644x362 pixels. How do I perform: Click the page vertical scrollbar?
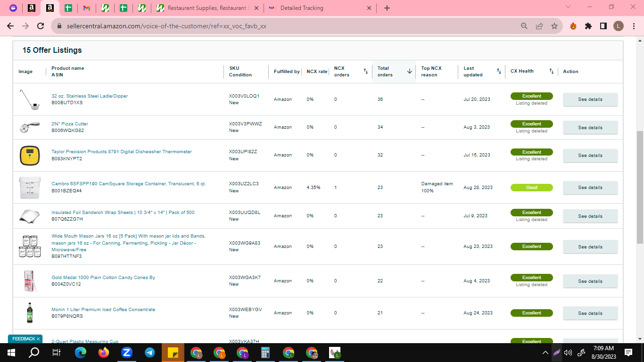(x=640, y=189)
